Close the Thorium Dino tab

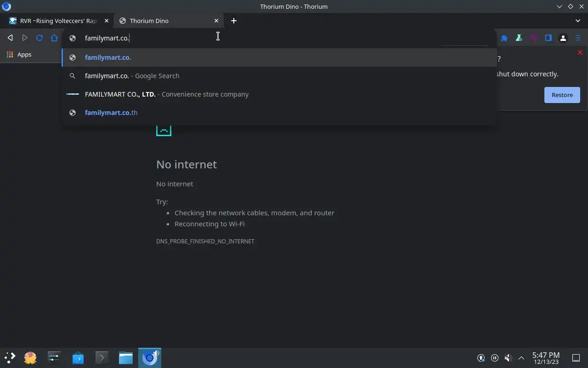pyautogui.click(x=216, y=21)
